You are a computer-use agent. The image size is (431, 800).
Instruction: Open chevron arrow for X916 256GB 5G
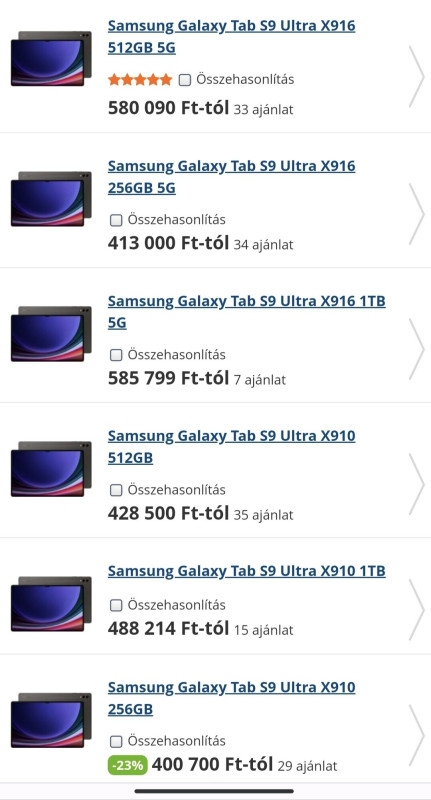coord(416,214)
